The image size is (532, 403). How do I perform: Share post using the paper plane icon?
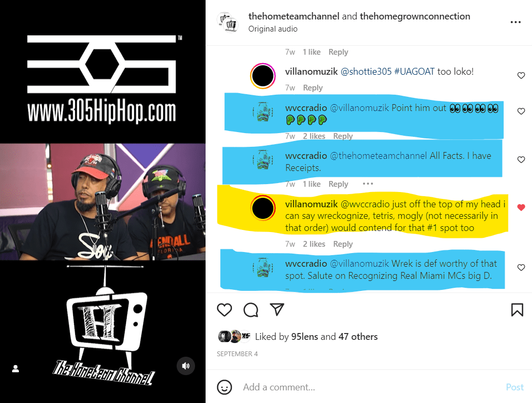click(x=277, y=309)
